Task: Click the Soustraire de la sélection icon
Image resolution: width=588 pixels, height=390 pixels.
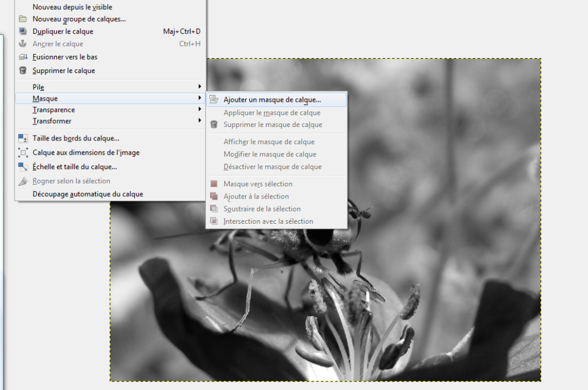Action: pos(214,208)
